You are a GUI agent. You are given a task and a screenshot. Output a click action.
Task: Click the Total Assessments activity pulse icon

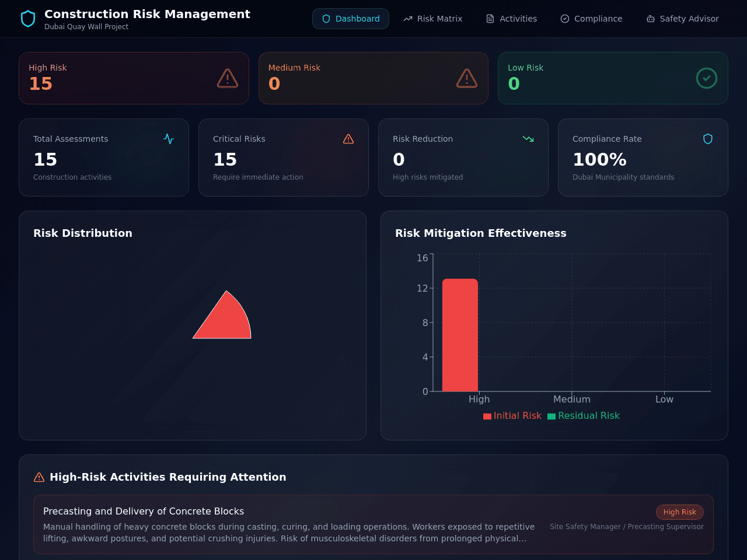coord(169,139)
